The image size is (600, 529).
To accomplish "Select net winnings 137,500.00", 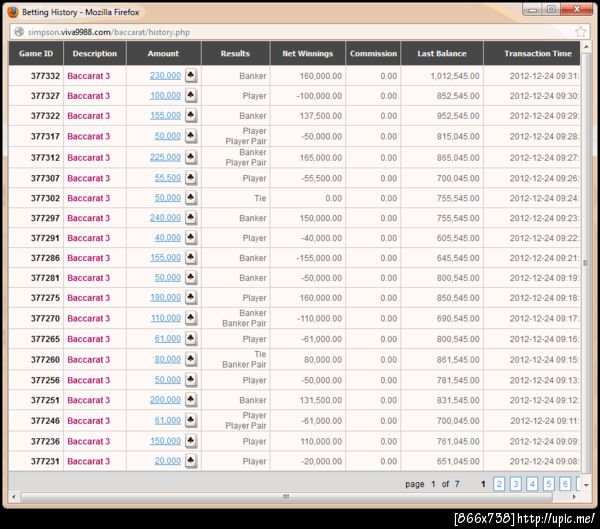I will [321, 116].
